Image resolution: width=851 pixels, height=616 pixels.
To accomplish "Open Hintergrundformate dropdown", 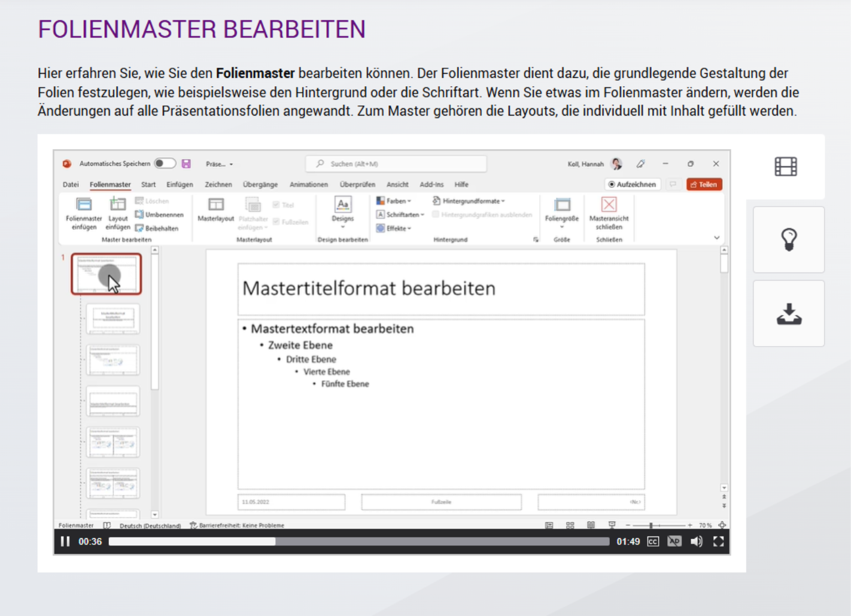I will point(470,201).
